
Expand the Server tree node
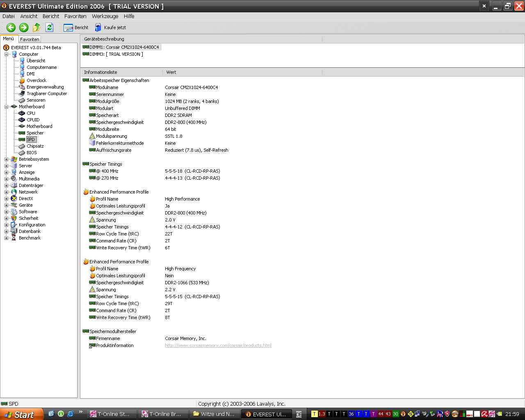tap(7, 166)
